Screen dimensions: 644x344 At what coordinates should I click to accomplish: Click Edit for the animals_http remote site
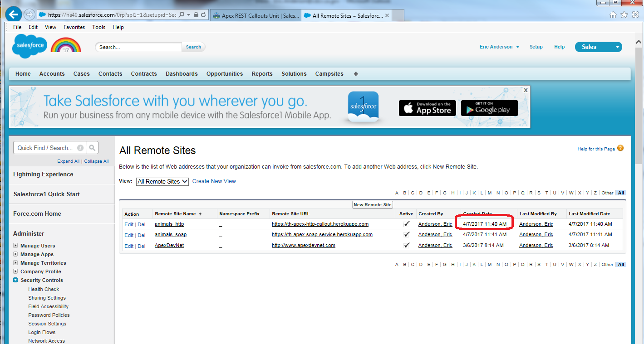(x=129, y=224)
